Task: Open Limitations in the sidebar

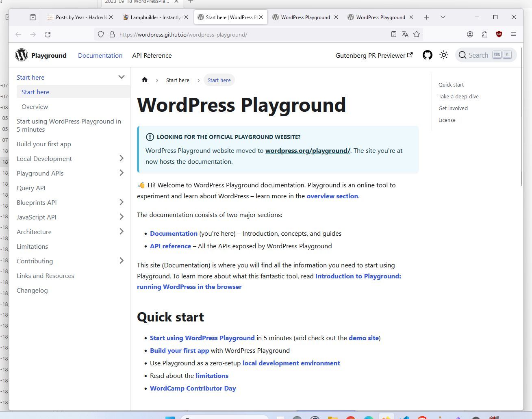Action: (x=32, y=246)
